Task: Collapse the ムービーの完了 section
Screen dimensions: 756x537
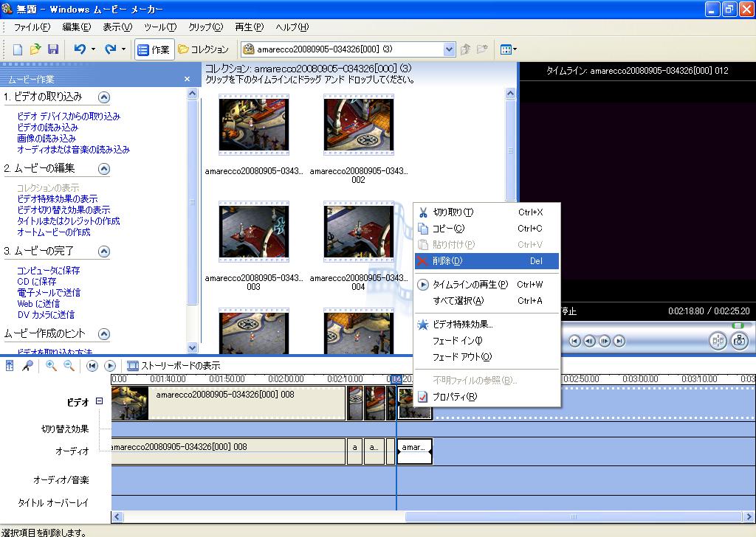Action: [103, 252]
